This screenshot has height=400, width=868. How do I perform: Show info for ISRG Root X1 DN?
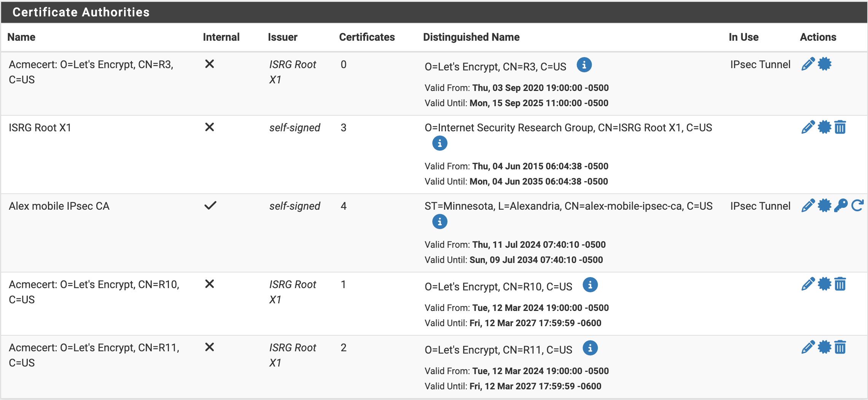pyautogui.click(x=440, y=143)
